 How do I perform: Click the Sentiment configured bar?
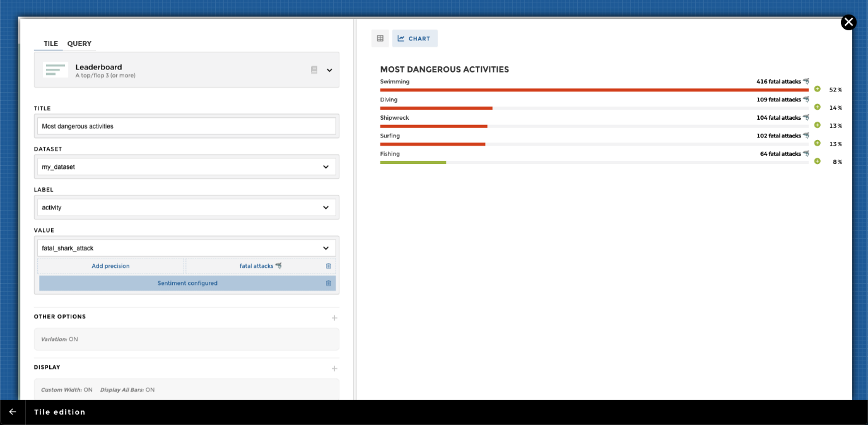[x=187, y=283]
